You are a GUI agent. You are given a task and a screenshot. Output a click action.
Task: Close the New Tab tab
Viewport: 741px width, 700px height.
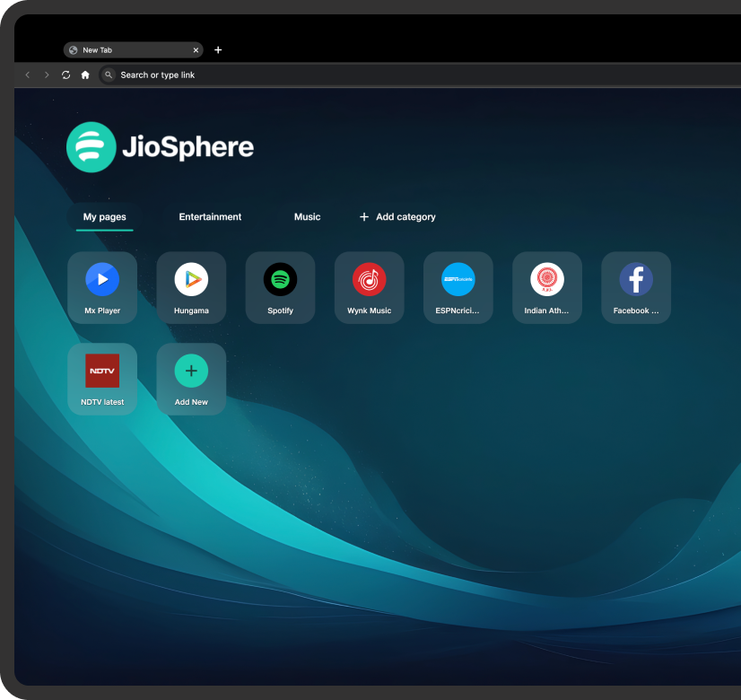[196, 50]
